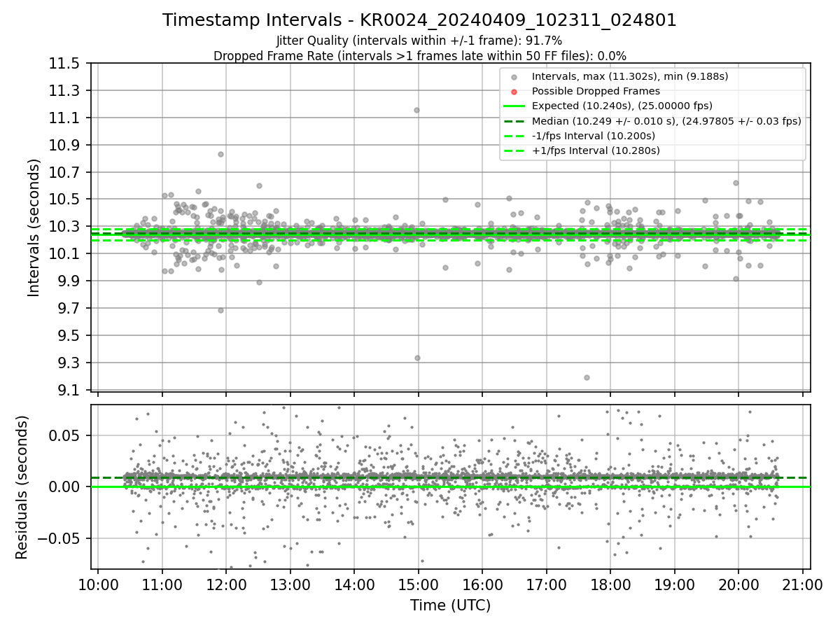
Task: Click the −0.05 residuals tick label
Action: click(x=60, y=539)
